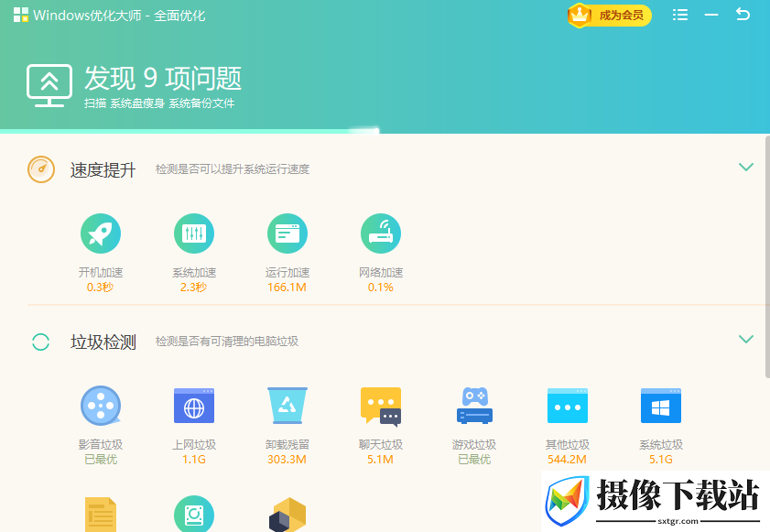Open the list menu icon in title bar
This screenshot has height=532, width=770.
tap(680, 15)
